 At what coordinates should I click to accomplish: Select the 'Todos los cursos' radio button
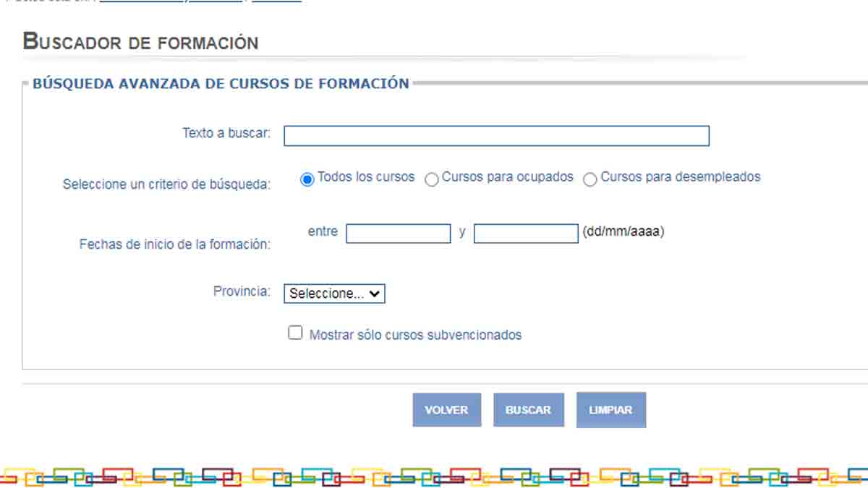point(307,179)
